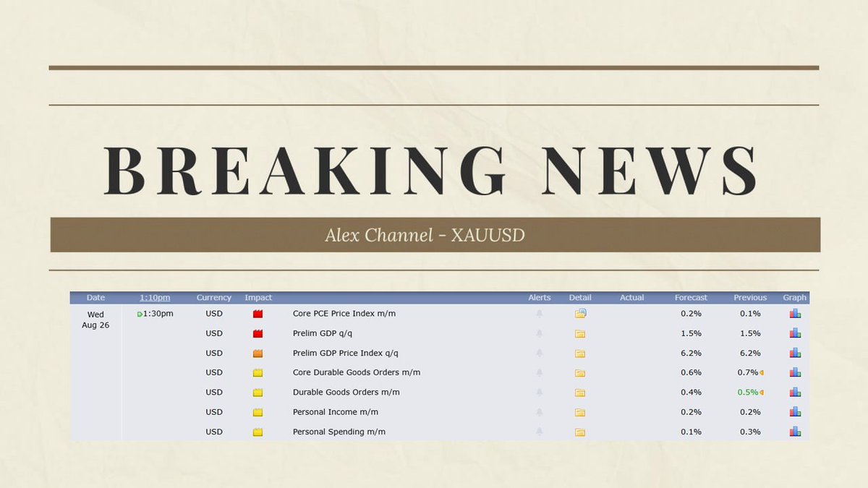868x488 pixels.
Task: Click the Actual column header
Action: [632, 298]
